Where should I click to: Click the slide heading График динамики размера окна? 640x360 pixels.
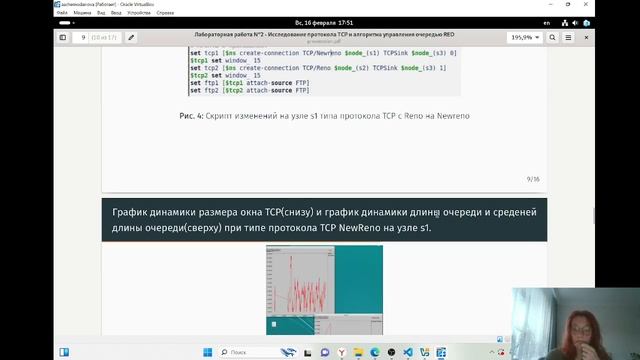(x=324, y=220)
